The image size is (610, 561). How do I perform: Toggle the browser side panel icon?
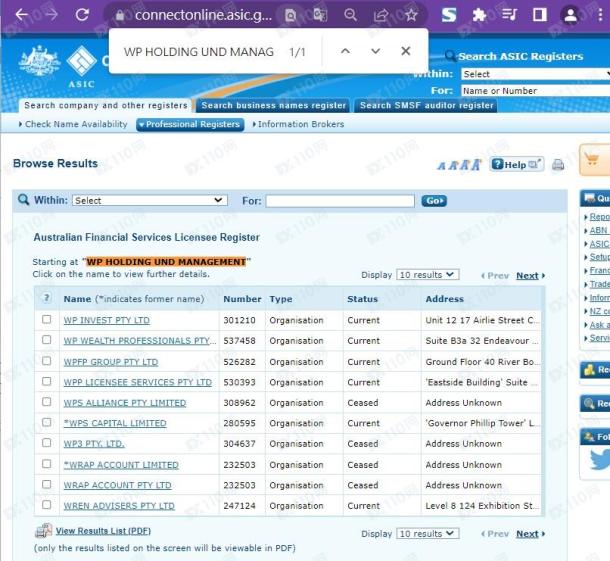pos(540,15)
